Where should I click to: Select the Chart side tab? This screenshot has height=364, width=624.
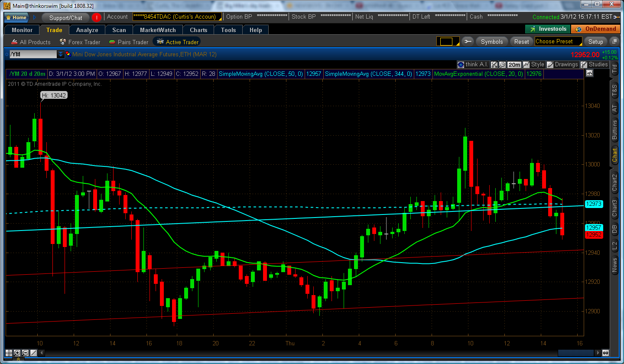click(614, 155)
